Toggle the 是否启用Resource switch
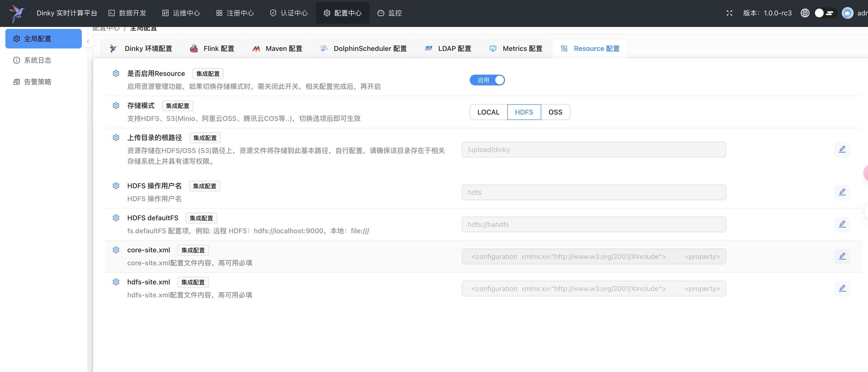This screenshot has width=868, height=372. tap(487, 80)
